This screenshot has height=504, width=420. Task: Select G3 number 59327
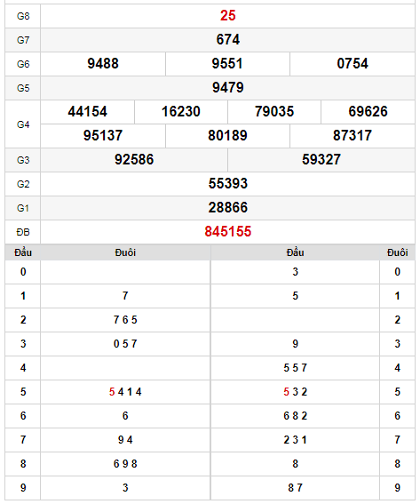321,160
